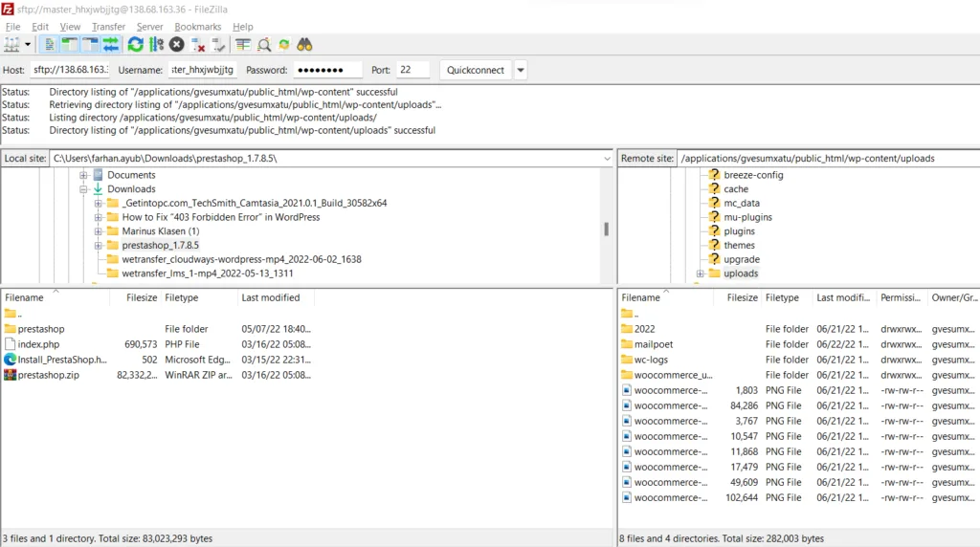
Task: Select the remote themes folder
Action: click(739, 246)
